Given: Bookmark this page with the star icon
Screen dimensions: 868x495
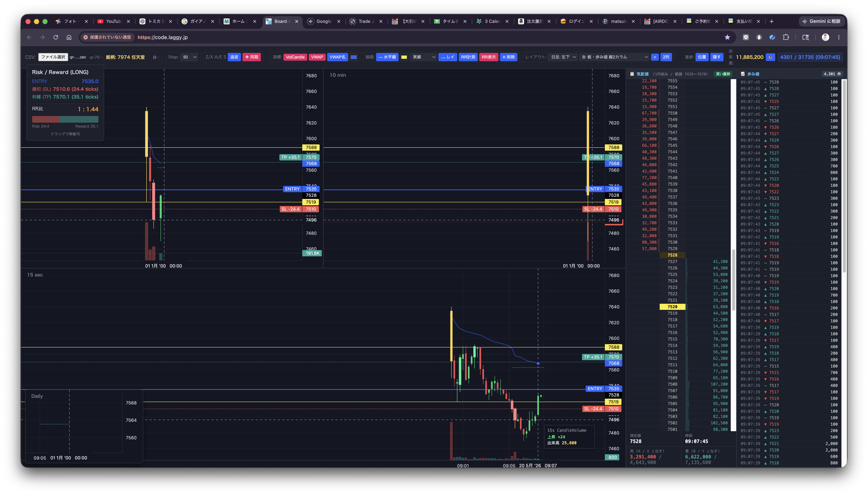Looking at the screenshot, I should click(x=727, y=37).
